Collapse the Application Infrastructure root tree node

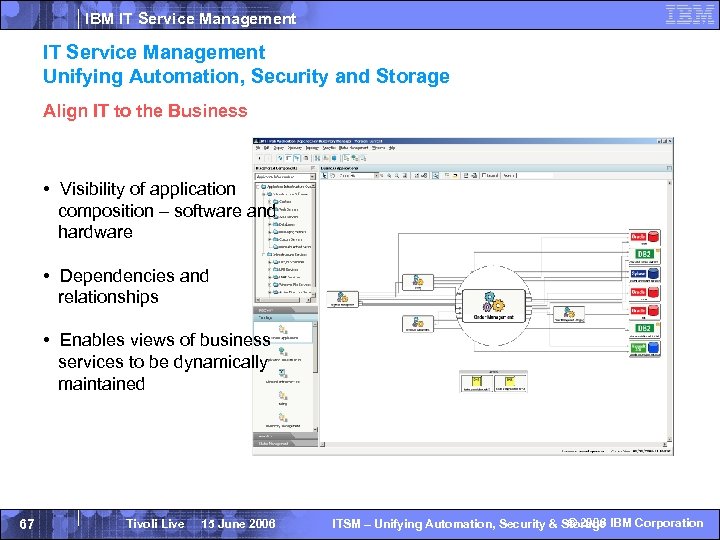tap(258, 186)
